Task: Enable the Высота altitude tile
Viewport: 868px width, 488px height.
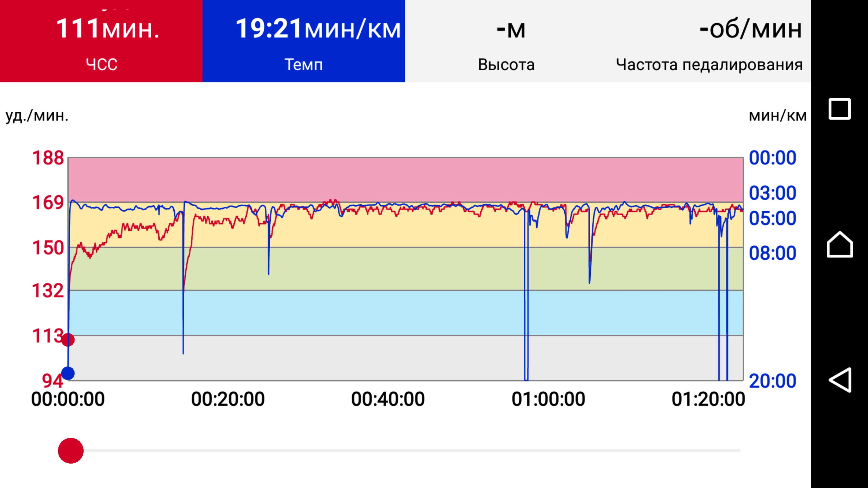Action: point(506,41)
